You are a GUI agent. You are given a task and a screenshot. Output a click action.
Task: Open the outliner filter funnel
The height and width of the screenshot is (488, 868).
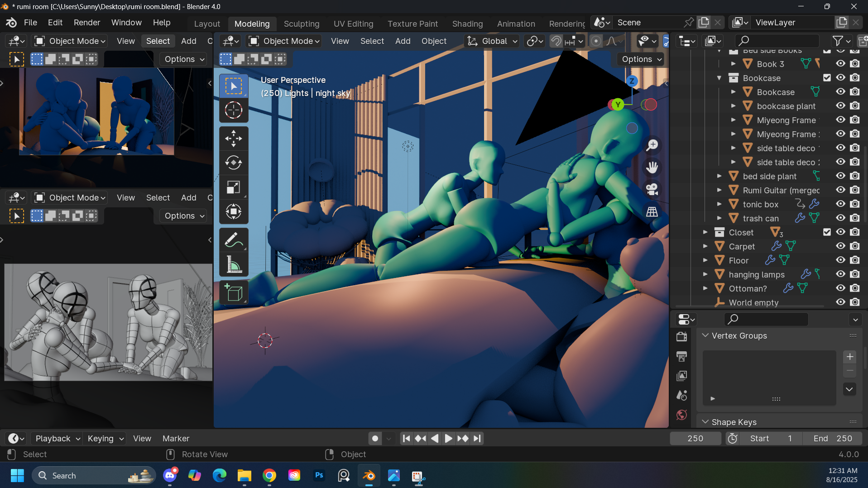(842, 41)
